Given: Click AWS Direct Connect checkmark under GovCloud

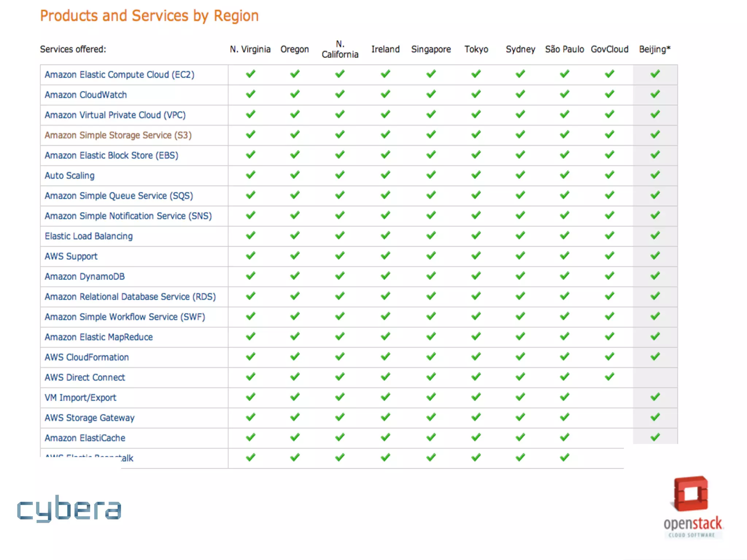Looking at the screenshot, I should click(609, 377).
